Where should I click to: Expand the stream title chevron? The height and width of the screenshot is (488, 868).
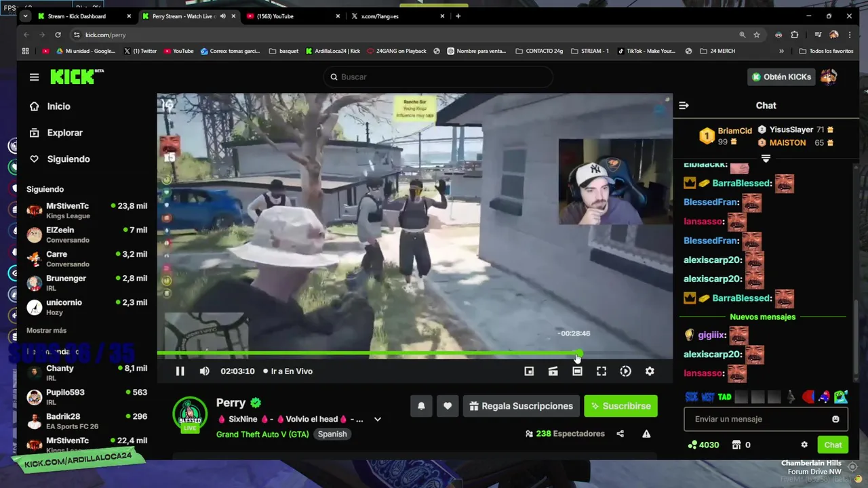(x=378, y=419)
